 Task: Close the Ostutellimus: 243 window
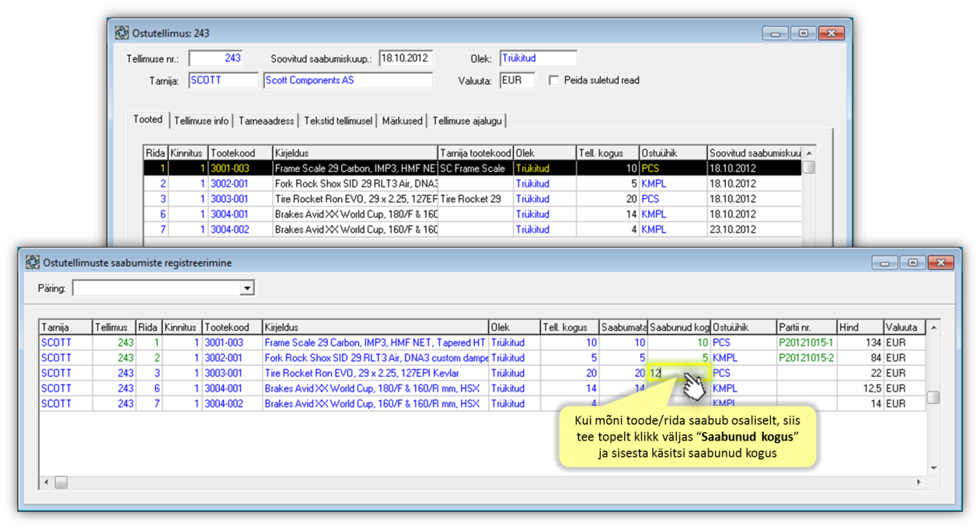tap(832, 33)
